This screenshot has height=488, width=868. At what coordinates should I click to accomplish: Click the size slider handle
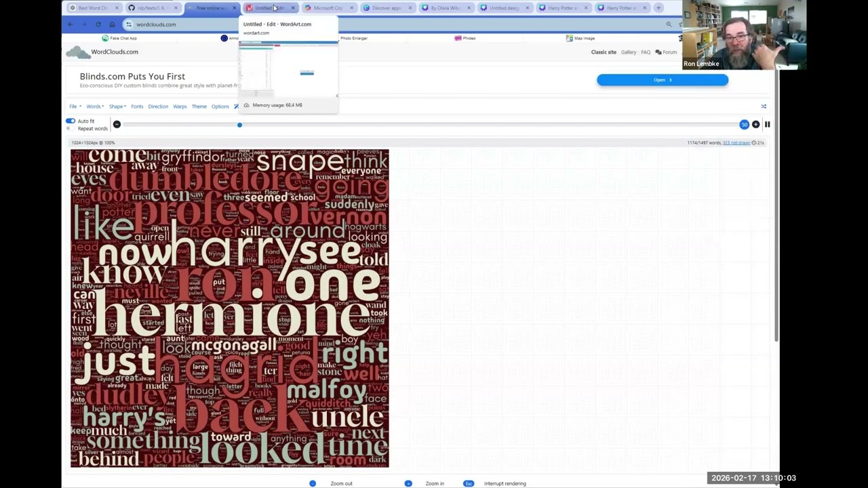click(x=239, y=125)
